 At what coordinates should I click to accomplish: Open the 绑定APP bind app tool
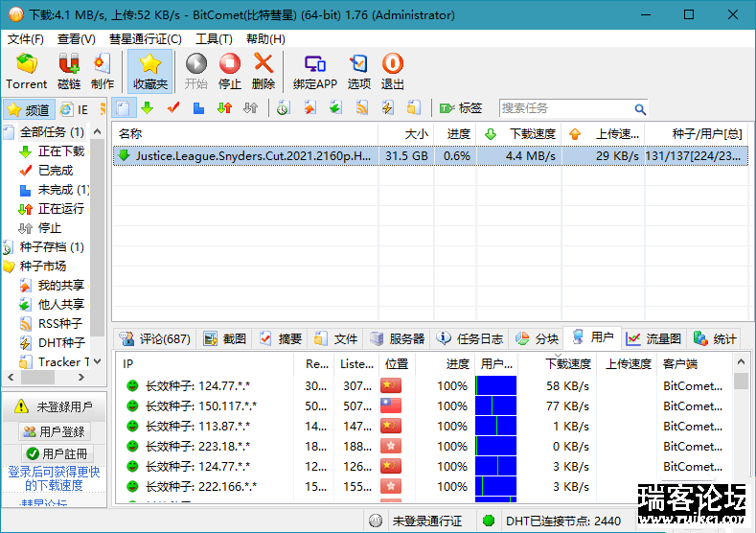tap(315, 71)
